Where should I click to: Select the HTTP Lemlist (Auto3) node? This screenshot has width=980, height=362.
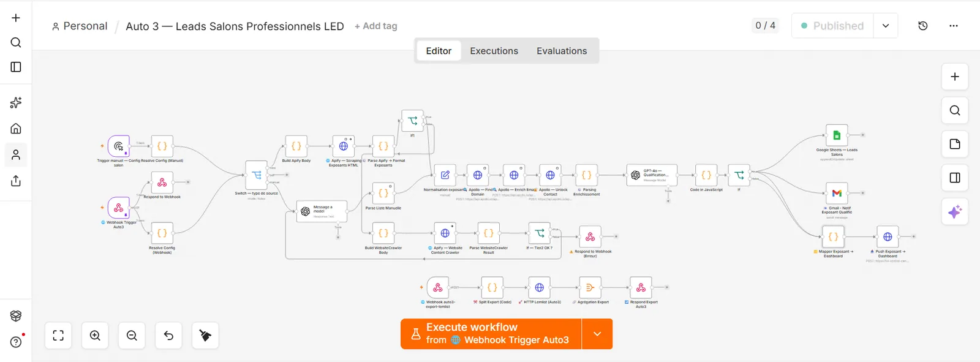[x=540, y=288]
